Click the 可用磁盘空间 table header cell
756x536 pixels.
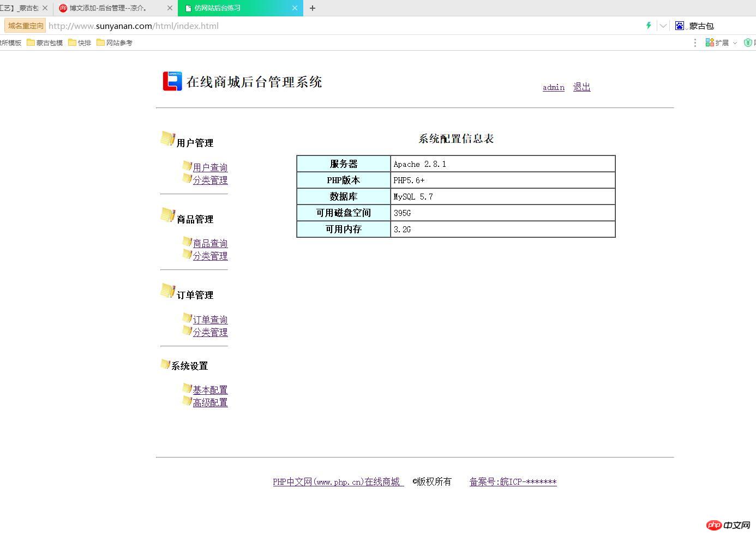click(x=344, y=213)
